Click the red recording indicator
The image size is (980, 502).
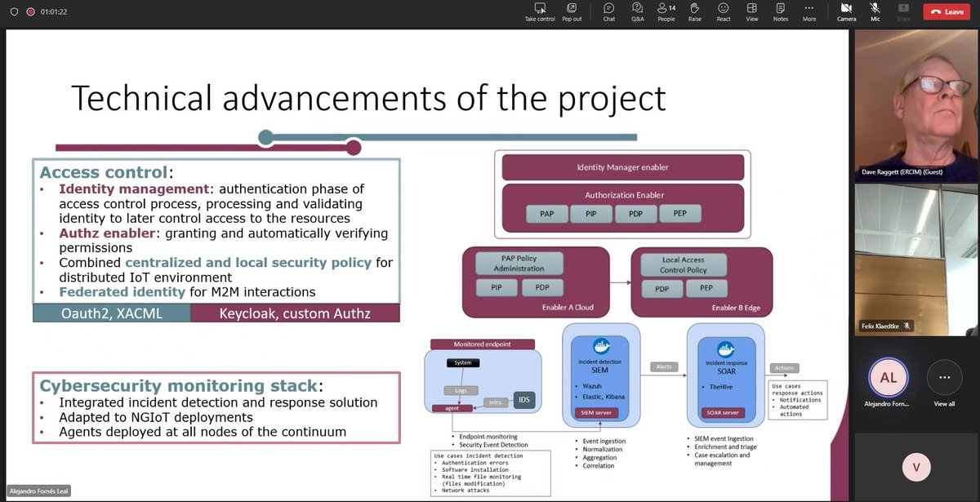coord(31,11)
